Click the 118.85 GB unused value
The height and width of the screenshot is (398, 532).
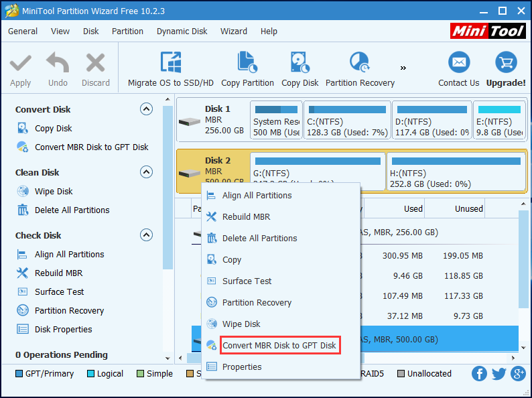464,276
